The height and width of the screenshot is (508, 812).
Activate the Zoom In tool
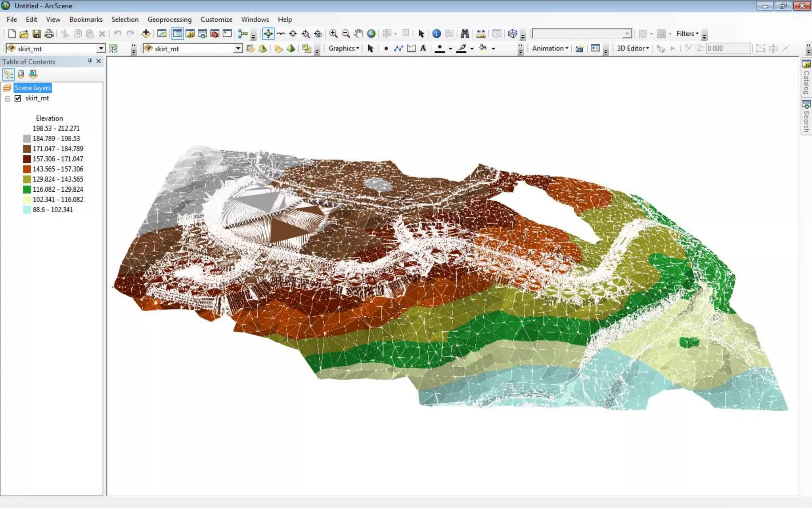click(x=333, y=34)
